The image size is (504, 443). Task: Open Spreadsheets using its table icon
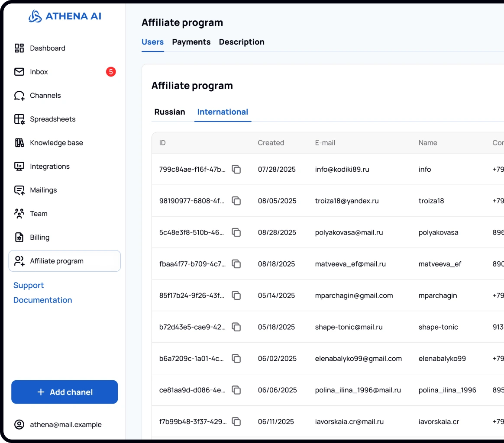point(19,119)
